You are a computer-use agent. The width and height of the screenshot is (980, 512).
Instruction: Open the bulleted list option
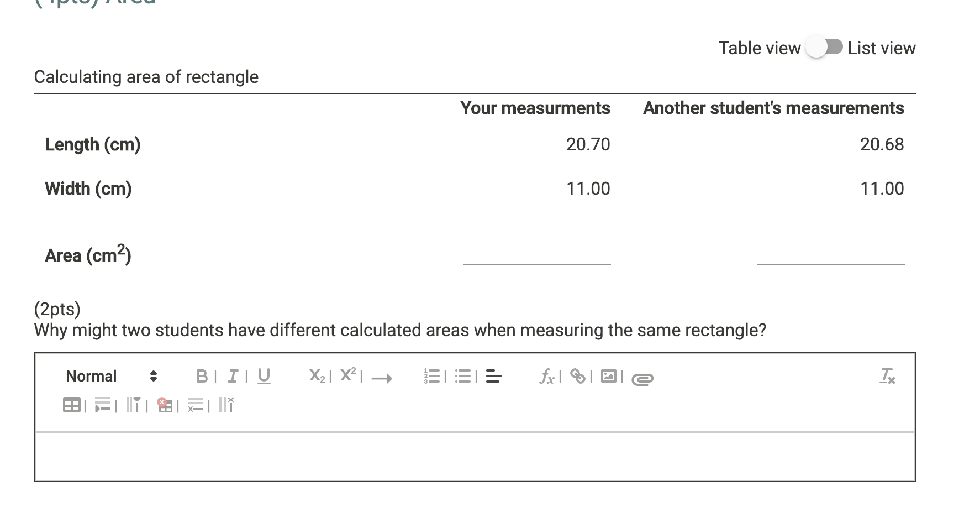pyautogui.click(x=463, y=377)
